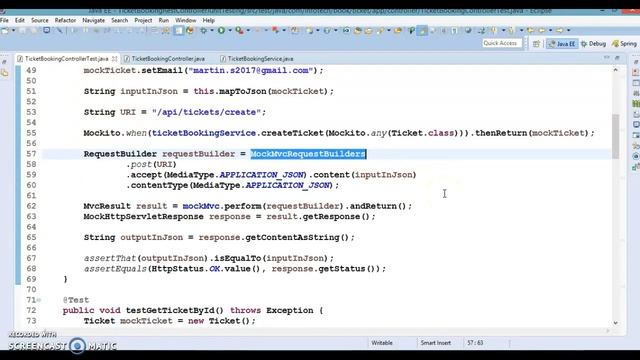This screenshot has width=640, height=360.
Task: Open the Navigate menu
Action: pyautogui.click(x=93, y=20)
